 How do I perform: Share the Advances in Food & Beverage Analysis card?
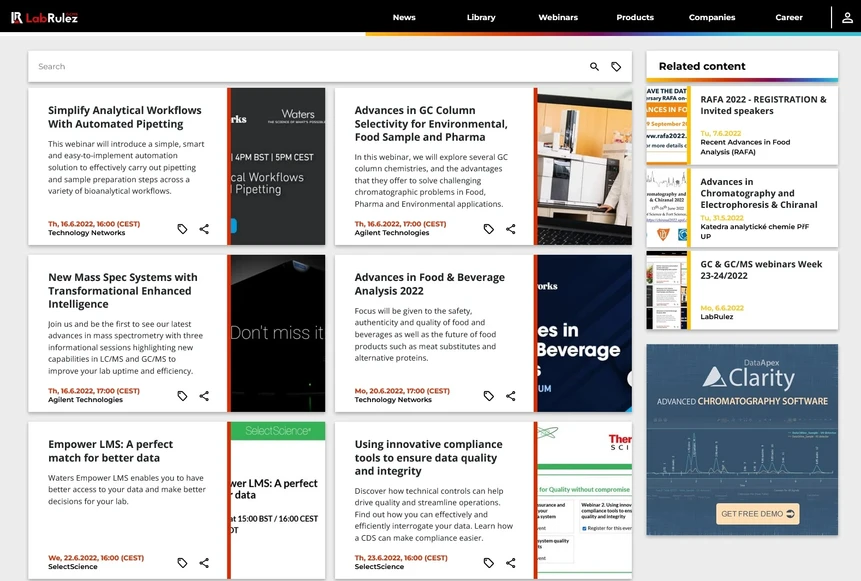511,396
